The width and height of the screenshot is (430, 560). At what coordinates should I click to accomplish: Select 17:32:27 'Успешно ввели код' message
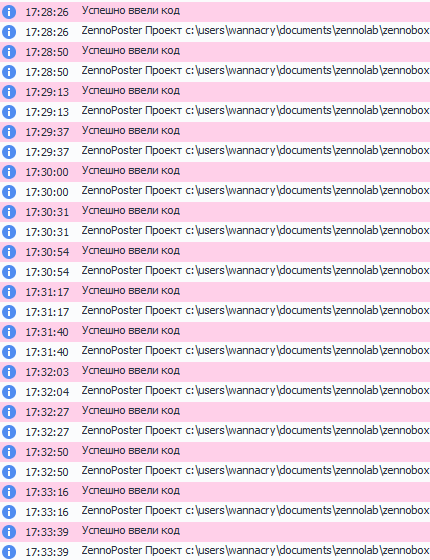[x=131, y=411]
